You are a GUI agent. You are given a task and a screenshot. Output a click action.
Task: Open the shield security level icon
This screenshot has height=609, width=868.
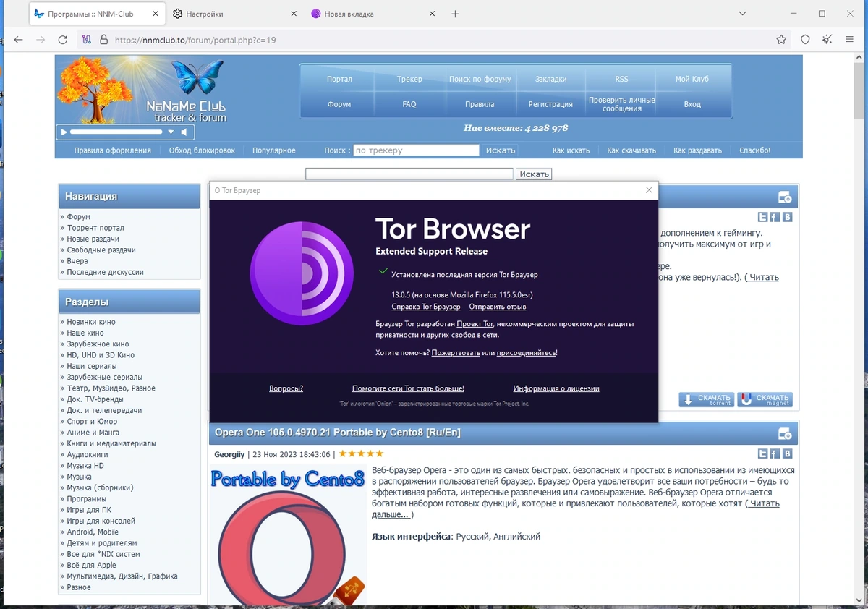(x=805, y=40)
